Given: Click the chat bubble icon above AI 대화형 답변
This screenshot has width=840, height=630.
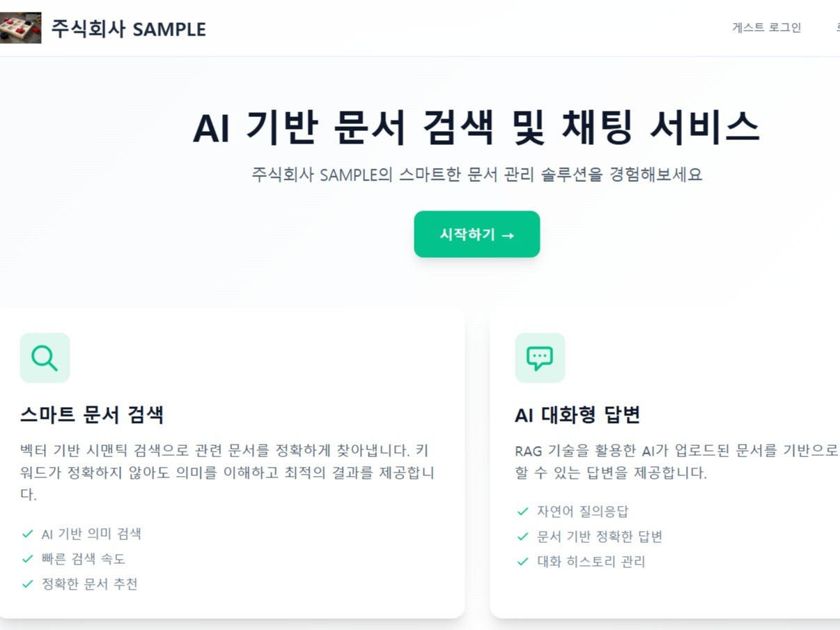Looking at the screenshot, I should coord(540,358).
